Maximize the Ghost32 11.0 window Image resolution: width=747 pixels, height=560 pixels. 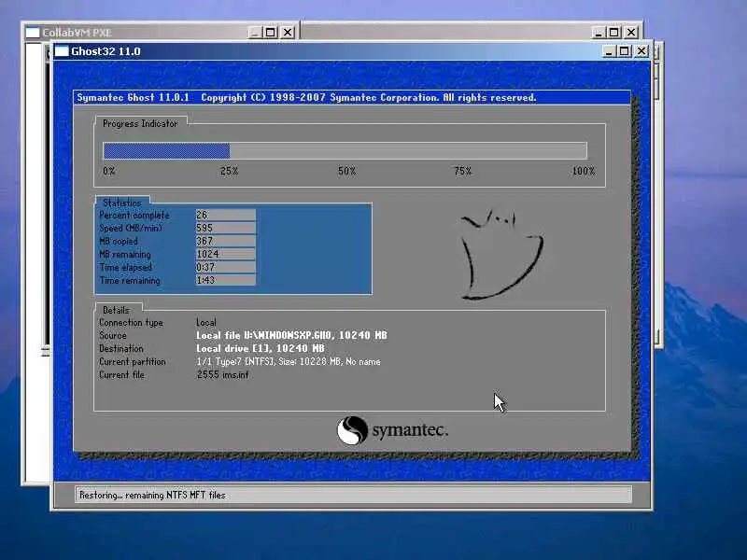624,51
